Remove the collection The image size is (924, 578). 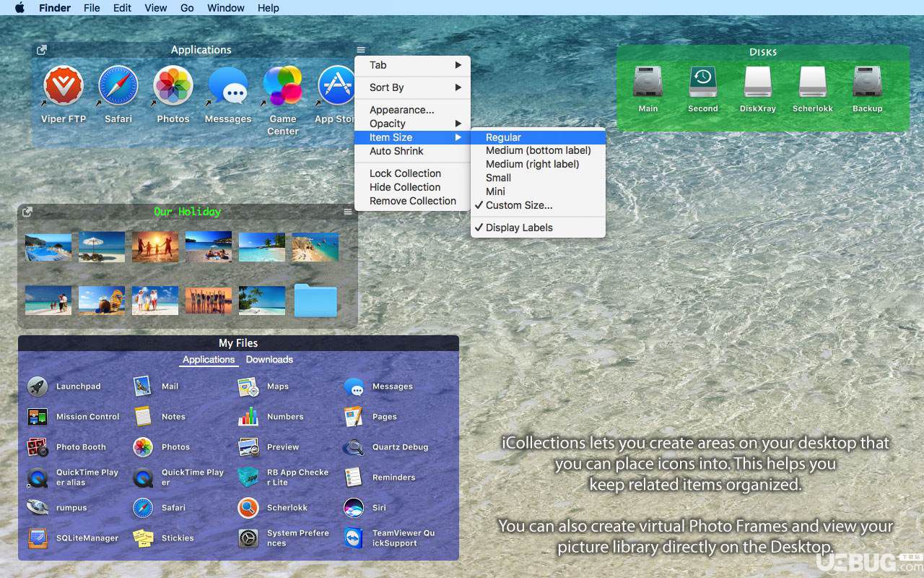pyautogui.click(x=412, y=201)
